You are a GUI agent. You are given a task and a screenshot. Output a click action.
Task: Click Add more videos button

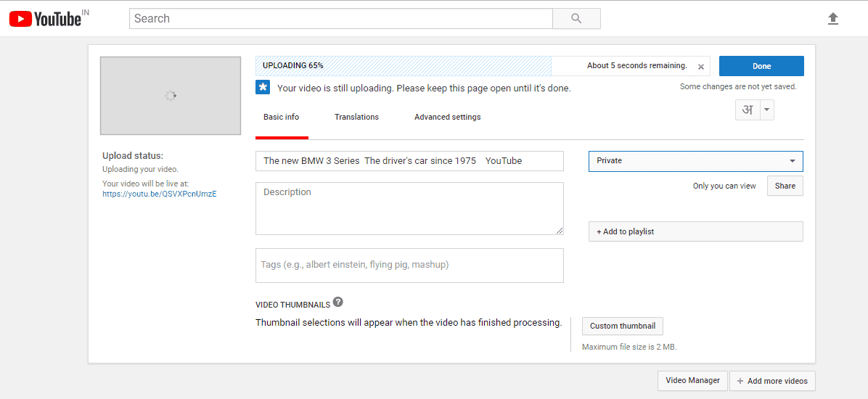(x=772, y=381)
